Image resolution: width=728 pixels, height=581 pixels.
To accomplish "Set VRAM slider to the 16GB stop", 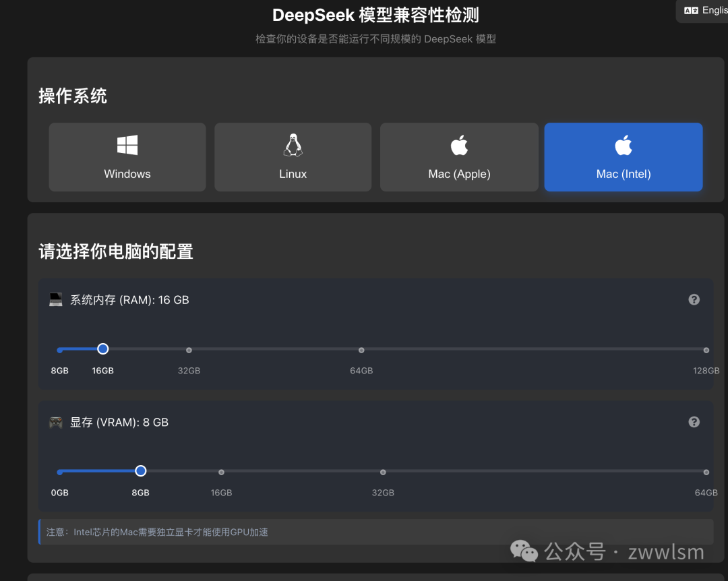I will (x=222, y=472).
